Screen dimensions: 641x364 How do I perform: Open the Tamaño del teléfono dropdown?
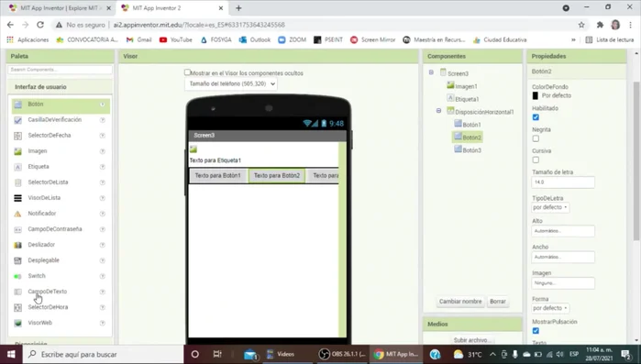click(231, 83)
